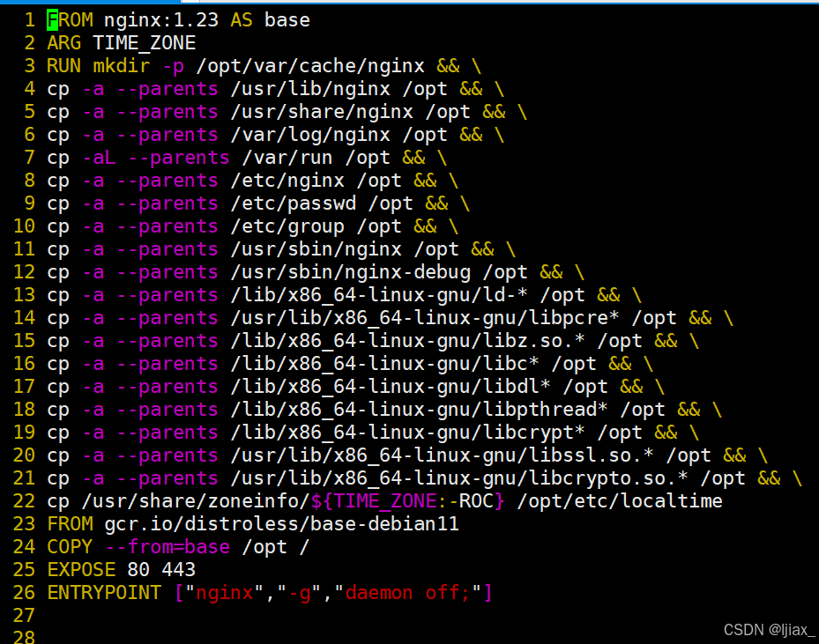Click the path /etc/nginx on line 8
Image resolution: width=819 pixels, height=644 pixels.
pyautogui.click(x=287, y=181)
